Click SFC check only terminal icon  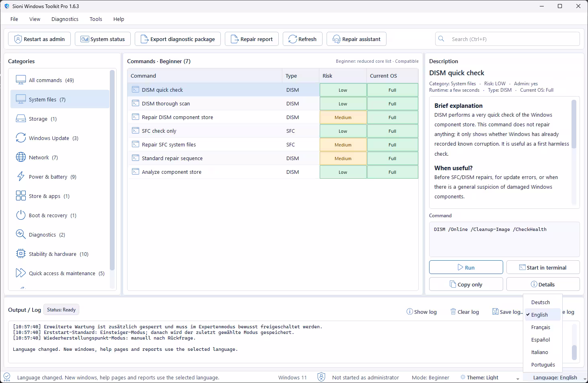[136, 131]
